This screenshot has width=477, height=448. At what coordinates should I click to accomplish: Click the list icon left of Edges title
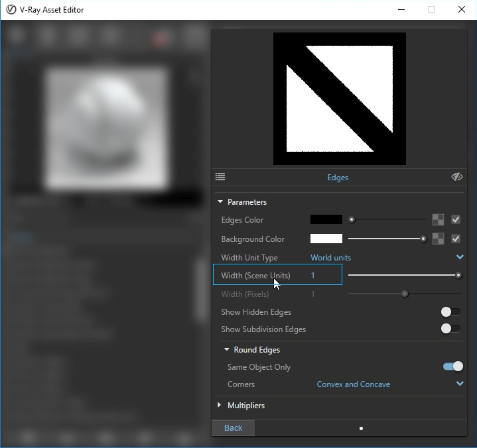click(220, 177)
